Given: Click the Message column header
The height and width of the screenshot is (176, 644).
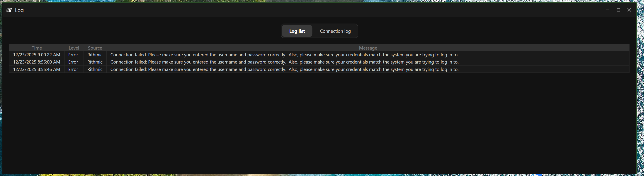Looking at the screenshot, I should (x=368, y=48).
